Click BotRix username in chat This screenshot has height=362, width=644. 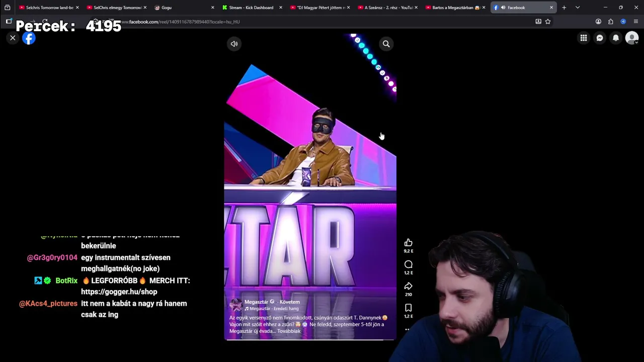point(66,281)
